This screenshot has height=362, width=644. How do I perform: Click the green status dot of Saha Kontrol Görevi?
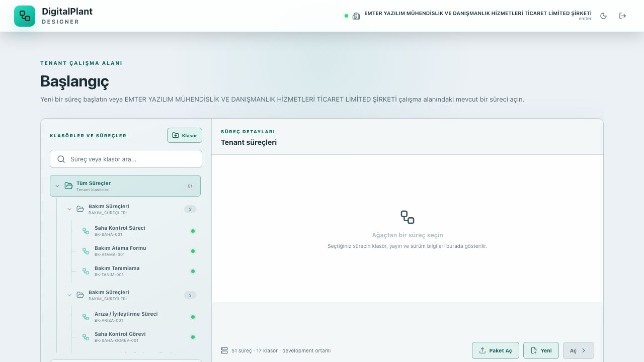193,337
